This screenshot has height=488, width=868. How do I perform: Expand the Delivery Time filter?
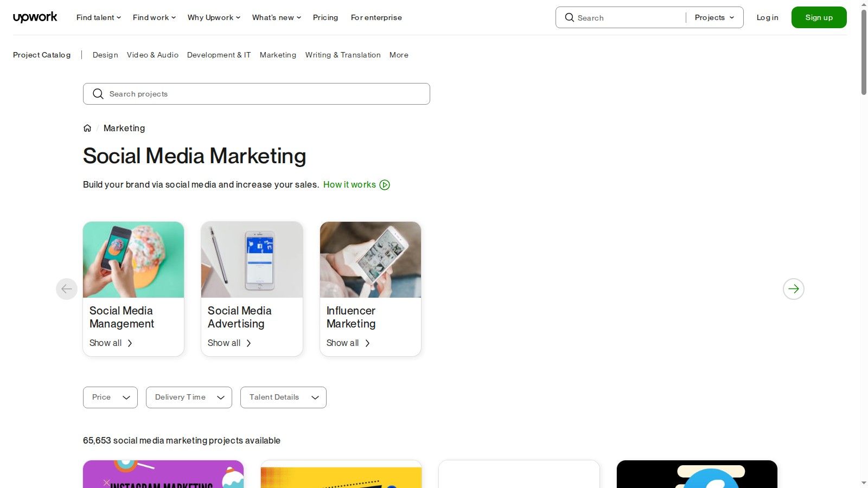pos(189,397)
